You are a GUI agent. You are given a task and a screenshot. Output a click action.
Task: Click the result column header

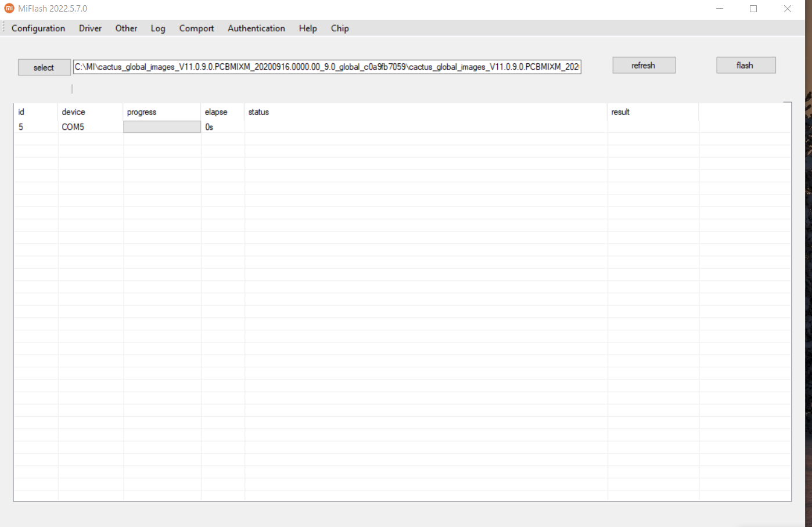tap(653, 112)
